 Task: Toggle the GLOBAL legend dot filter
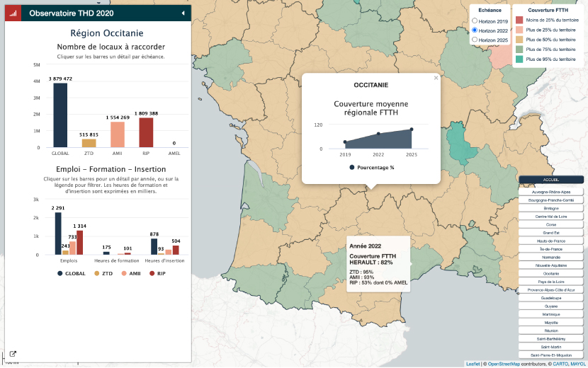click(60, 273)
